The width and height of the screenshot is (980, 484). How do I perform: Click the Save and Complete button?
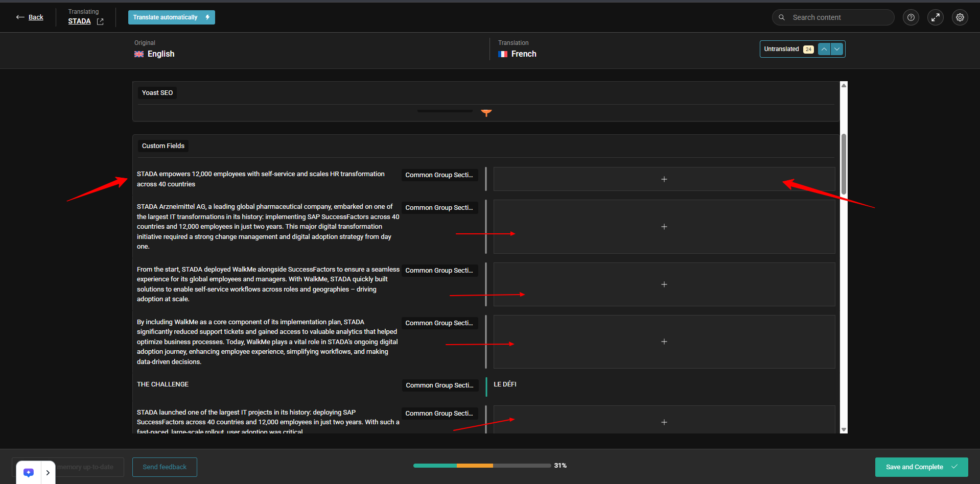coord(921,467)
